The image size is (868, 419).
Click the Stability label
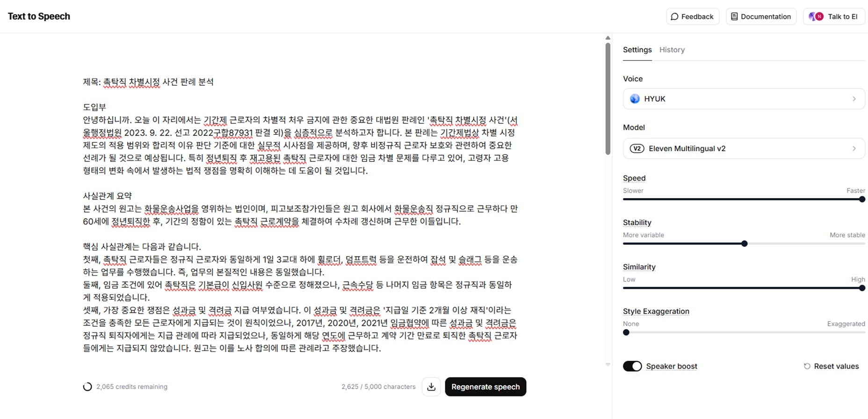(x=637, y=222)
